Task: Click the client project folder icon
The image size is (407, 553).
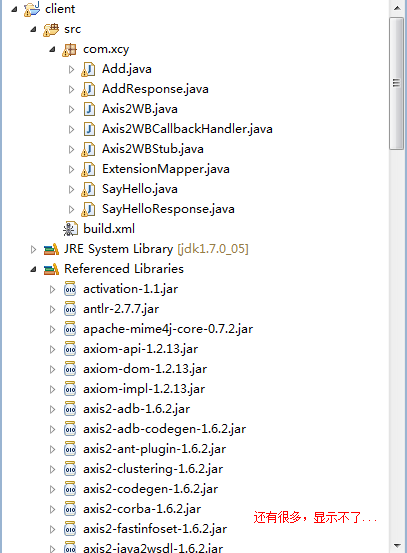Action: click(x=32, y=9)
